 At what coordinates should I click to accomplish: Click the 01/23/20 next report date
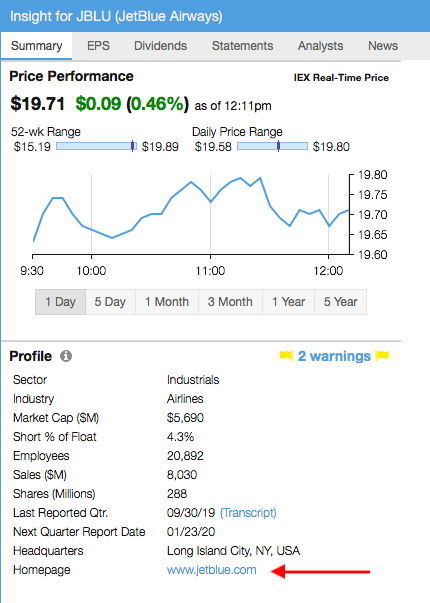[x=191, y=532]
